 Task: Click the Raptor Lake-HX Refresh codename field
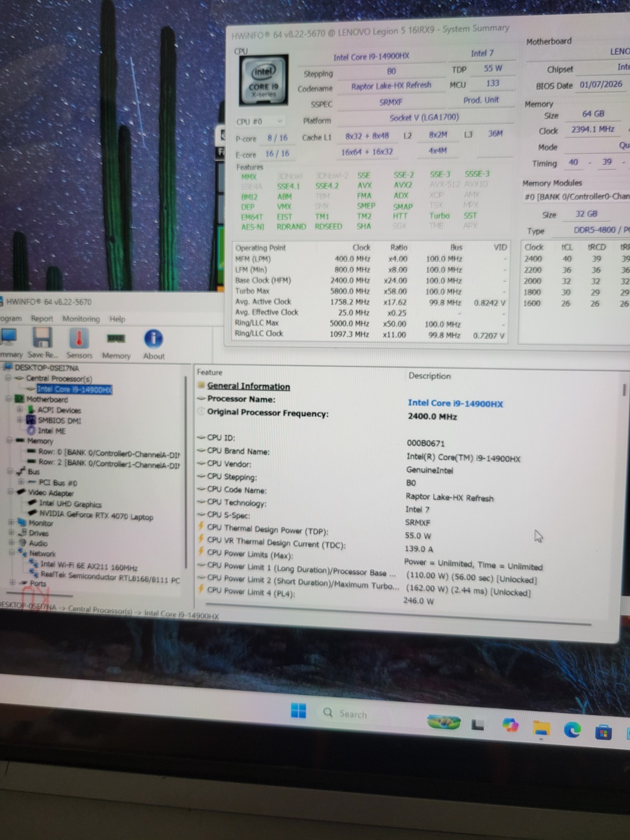coord(391,86)
